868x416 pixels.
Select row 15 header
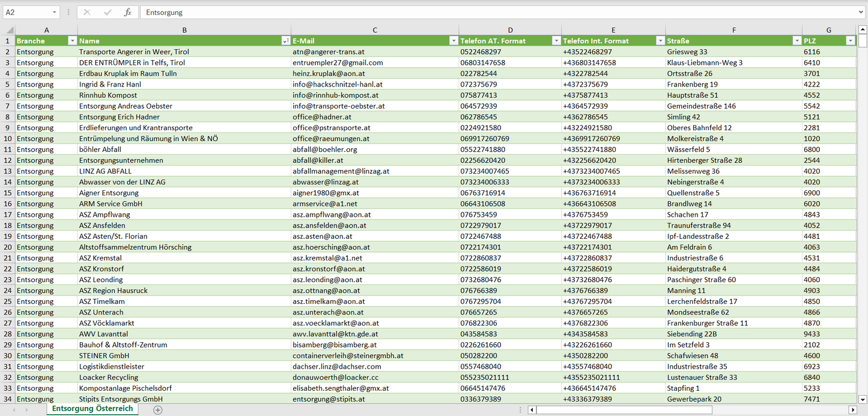pyautogui.click(x=8, y=193)
